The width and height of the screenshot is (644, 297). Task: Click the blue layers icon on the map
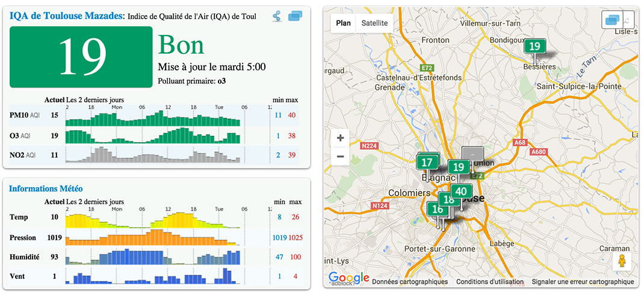coord(612,20)
